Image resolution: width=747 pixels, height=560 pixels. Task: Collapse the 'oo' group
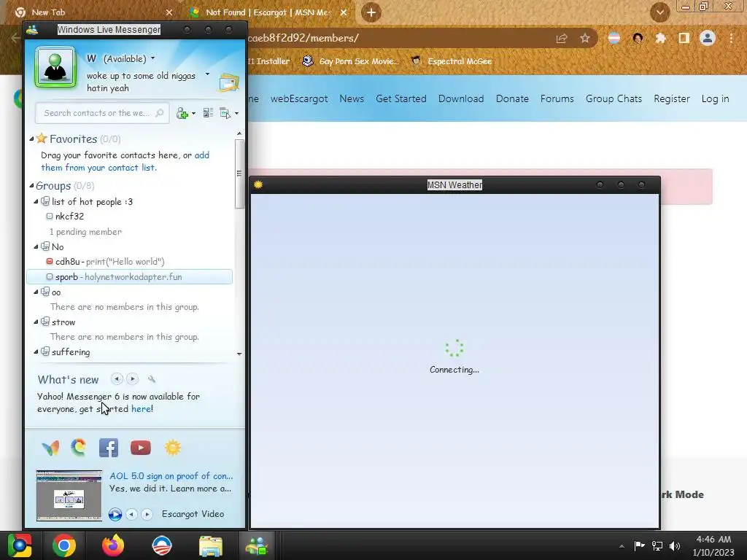coord(36,292)
